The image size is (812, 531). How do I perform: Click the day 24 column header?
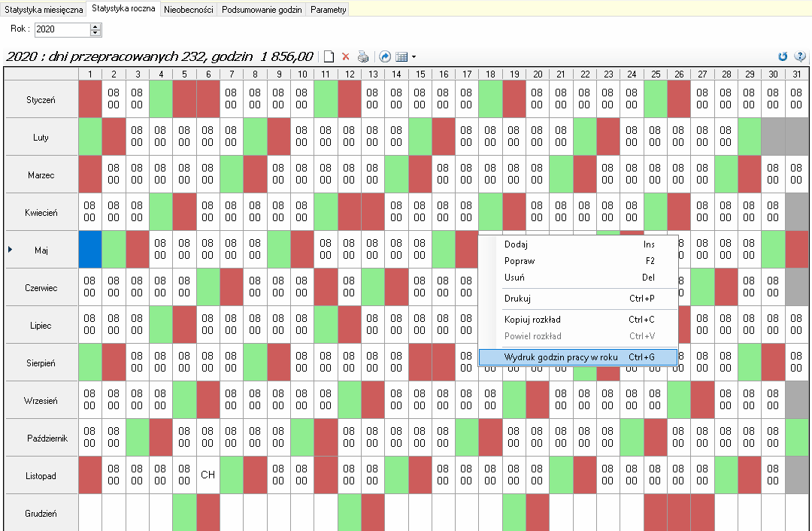tap(632, 74)
